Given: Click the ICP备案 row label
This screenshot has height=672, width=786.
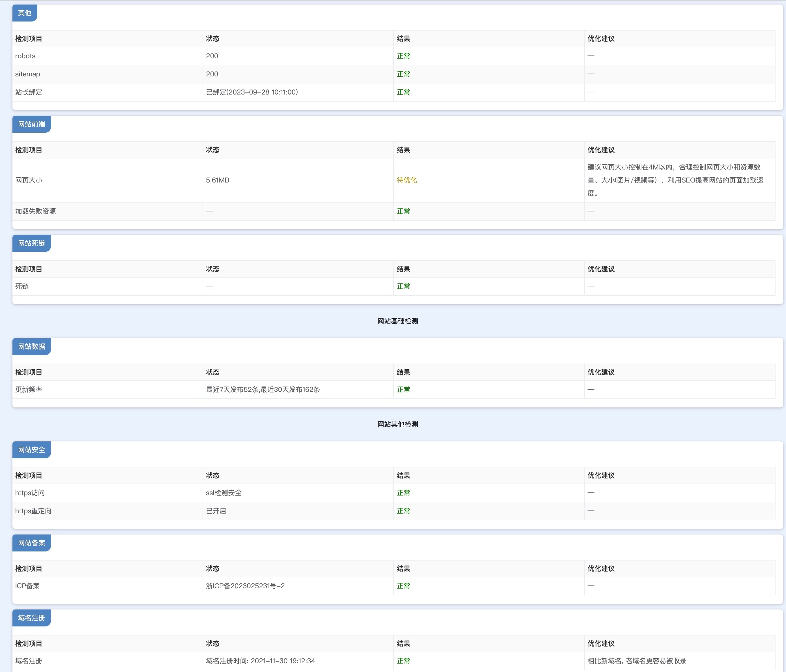Looking at the screenshot, I should (27, 586).
